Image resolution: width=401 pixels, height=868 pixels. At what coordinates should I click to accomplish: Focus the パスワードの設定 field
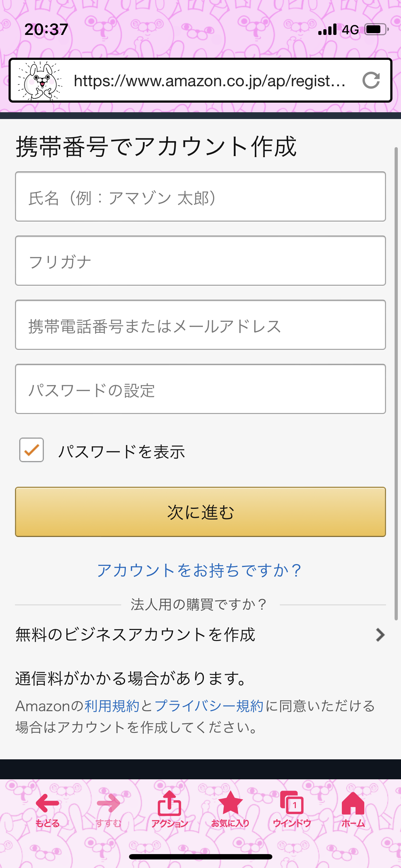200,389
